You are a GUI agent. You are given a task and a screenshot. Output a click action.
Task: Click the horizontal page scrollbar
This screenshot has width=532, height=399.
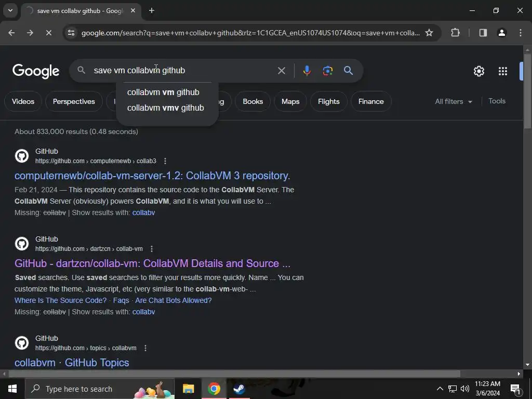point(234,374)
